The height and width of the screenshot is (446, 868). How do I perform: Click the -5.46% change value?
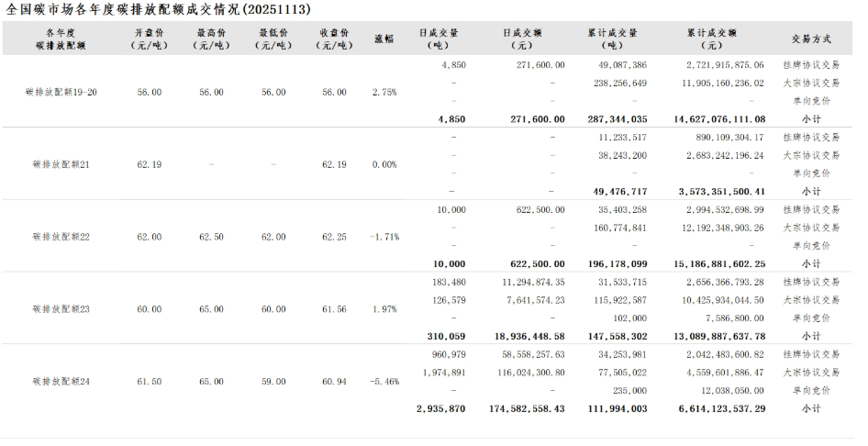384,380
